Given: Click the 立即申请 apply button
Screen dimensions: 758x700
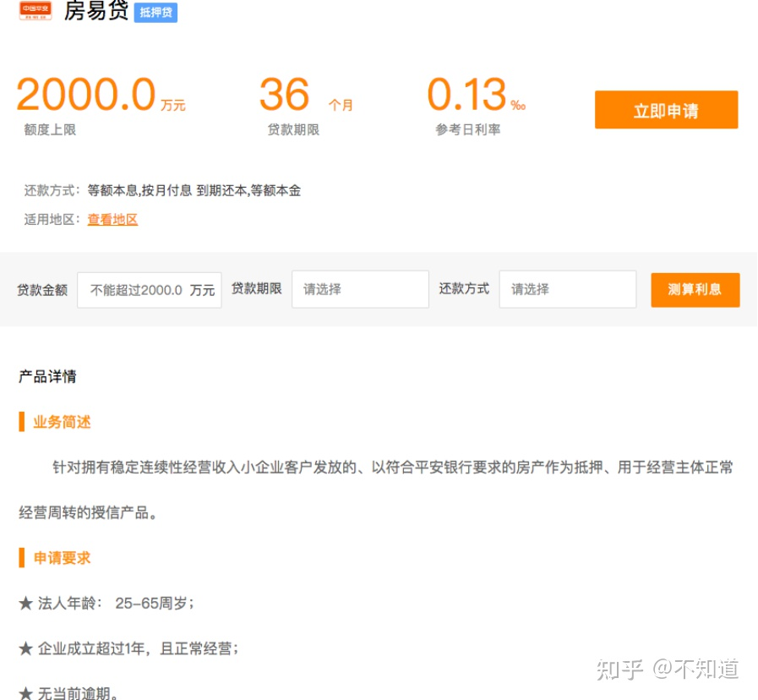Looking at the screenshot, I should coord(666,110).
